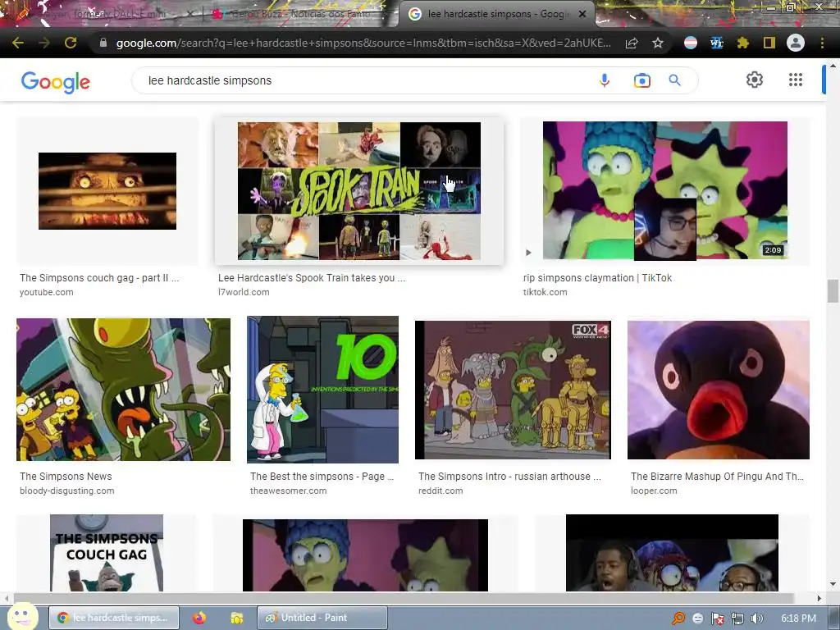Click 'The Simpsons Intro - russian arthouse' caption
This screenshot has width=840, height=630.
[509, 477]
